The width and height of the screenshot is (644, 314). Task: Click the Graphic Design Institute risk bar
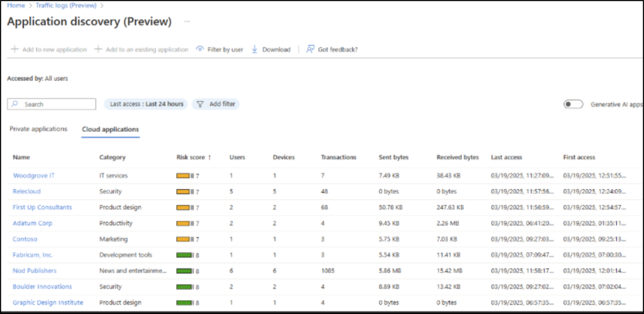click(x=186, y=303)
